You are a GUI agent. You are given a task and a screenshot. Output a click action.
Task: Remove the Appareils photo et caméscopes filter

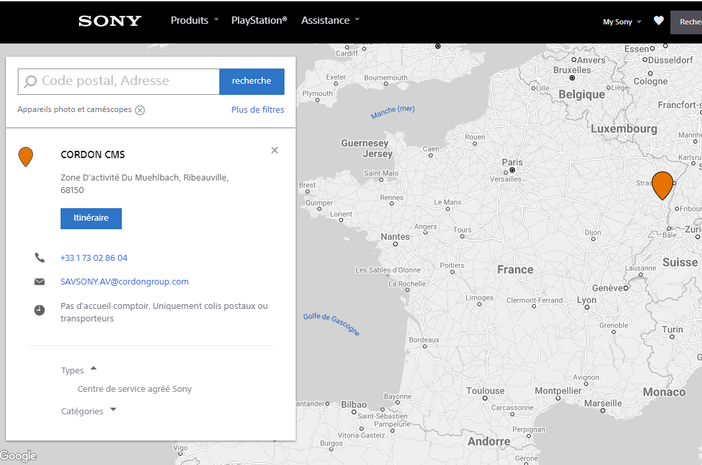140,110
